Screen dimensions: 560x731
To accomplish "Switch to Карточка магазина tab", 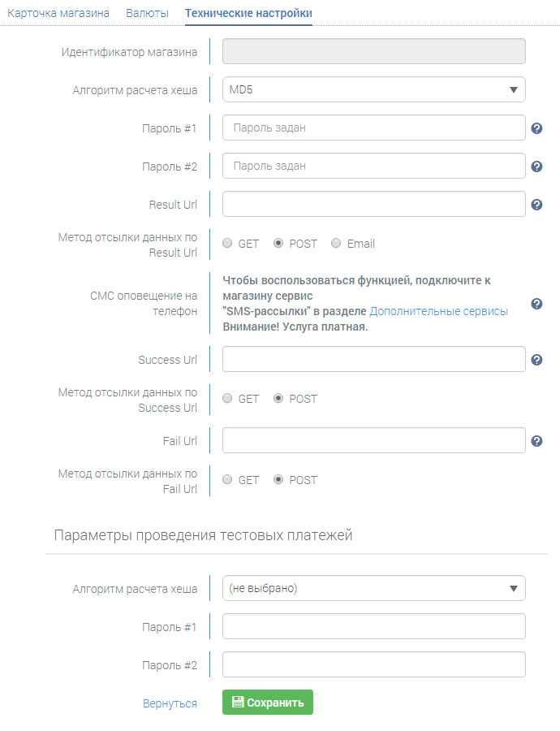I will (x=58, y=13).
